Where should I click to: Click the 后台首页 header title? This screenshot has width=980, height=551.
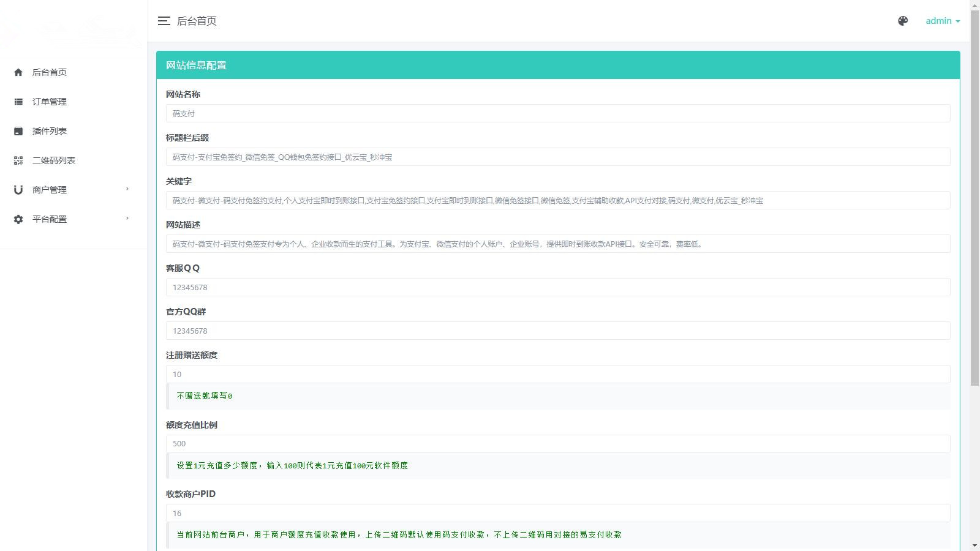tap(197, 21)
